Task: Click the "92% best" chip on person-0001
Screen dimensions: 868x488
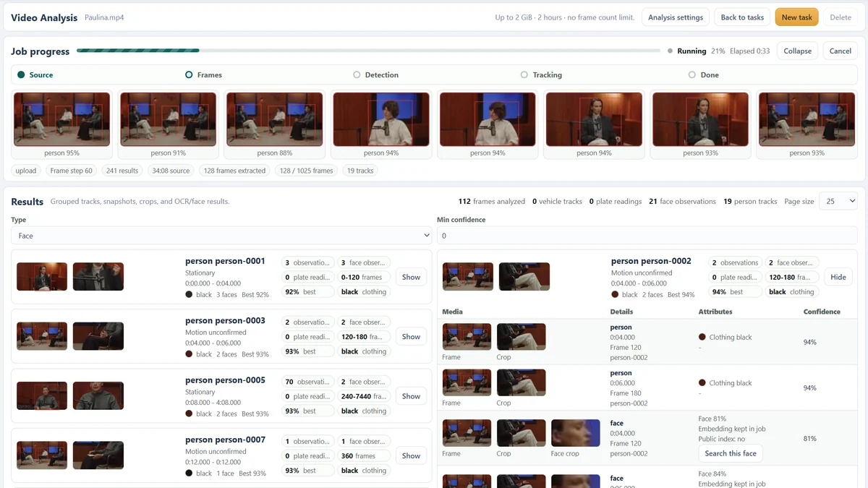Action: point(307,292)
